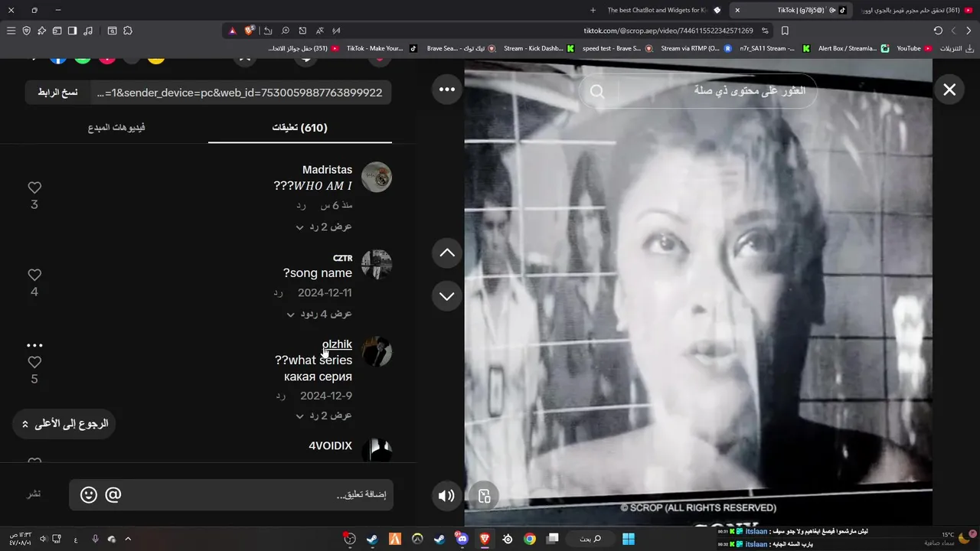Open Brave main hamburger menu
The width and height of the screenshot is (980, 551).
click(11, 31)
